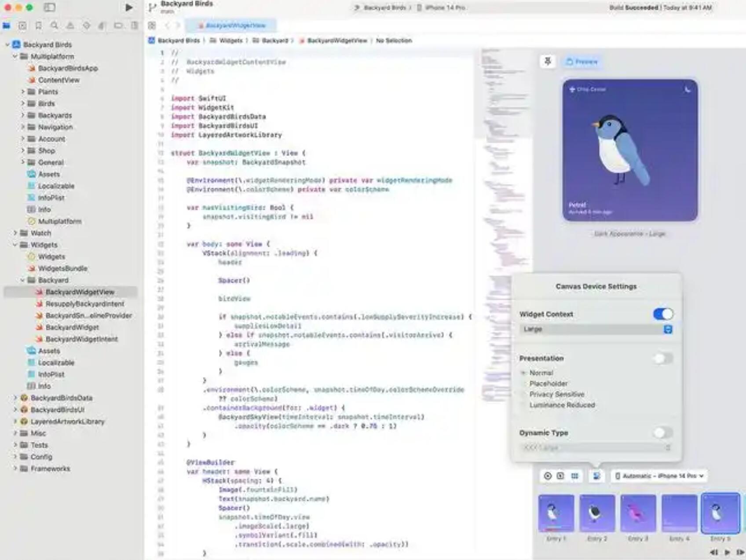Run the project with the play button
This screenshot has width=746, height=560.
pyautogui.click(x=129, y=7)
